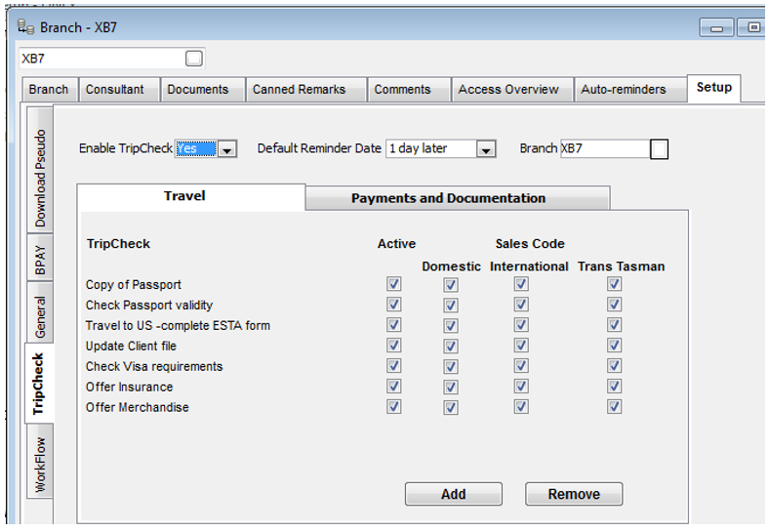Select the Offer Merchandise row label
The height and width of the screenshot is (532, 769).
pyautogui.click(x=138, y=407)
